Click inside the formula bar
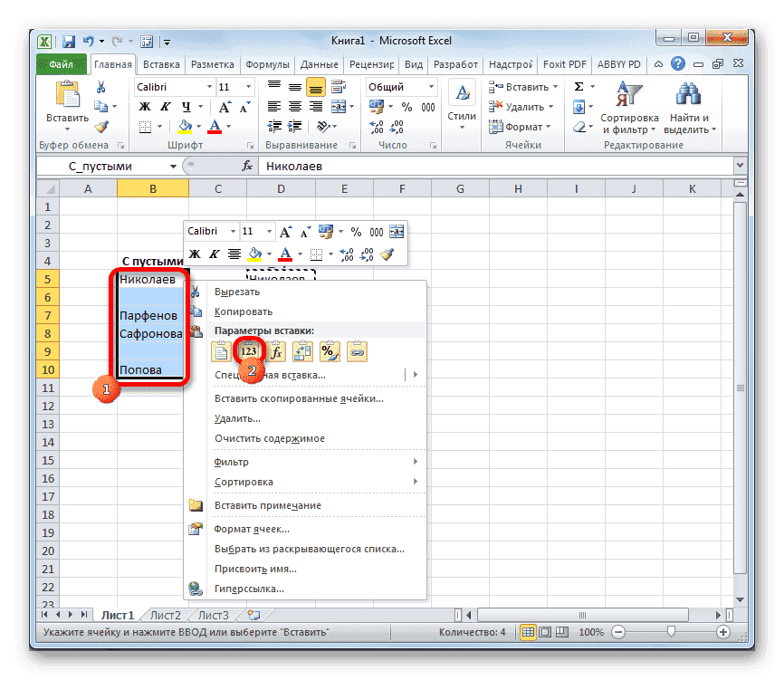Image resolution: width=784 pixels, height=680 pixels. point(407,166)
